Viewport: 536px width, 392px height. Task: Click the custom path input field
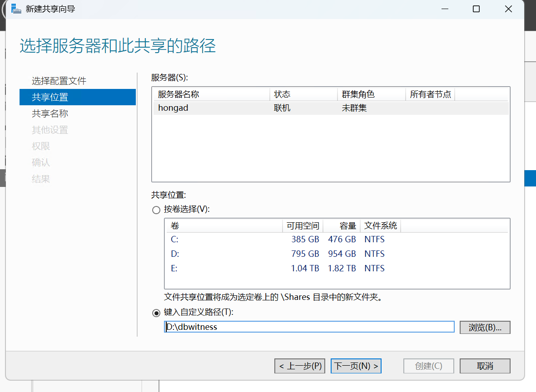pos(309,327)
